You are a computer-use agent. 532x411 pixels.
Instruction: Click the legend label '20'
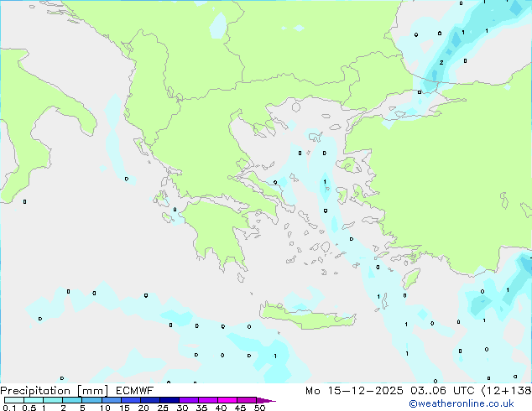[143, 408]
